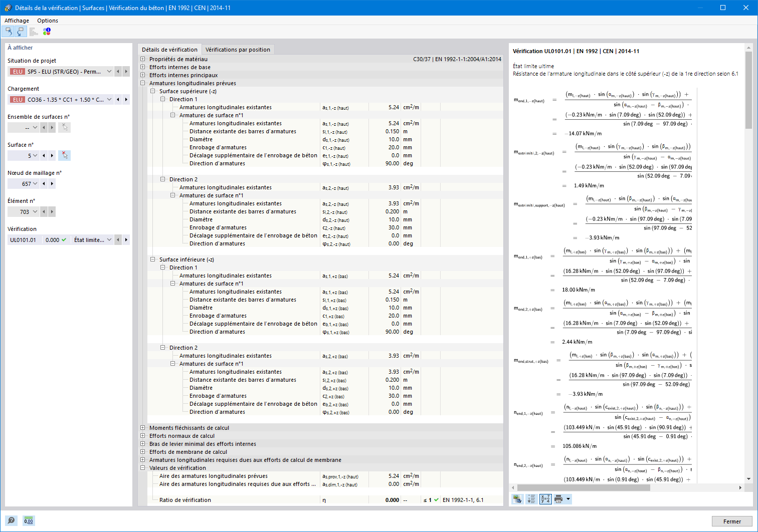
Task: Open the Surface n° 5 dropdown
Action: click(35, 156)
